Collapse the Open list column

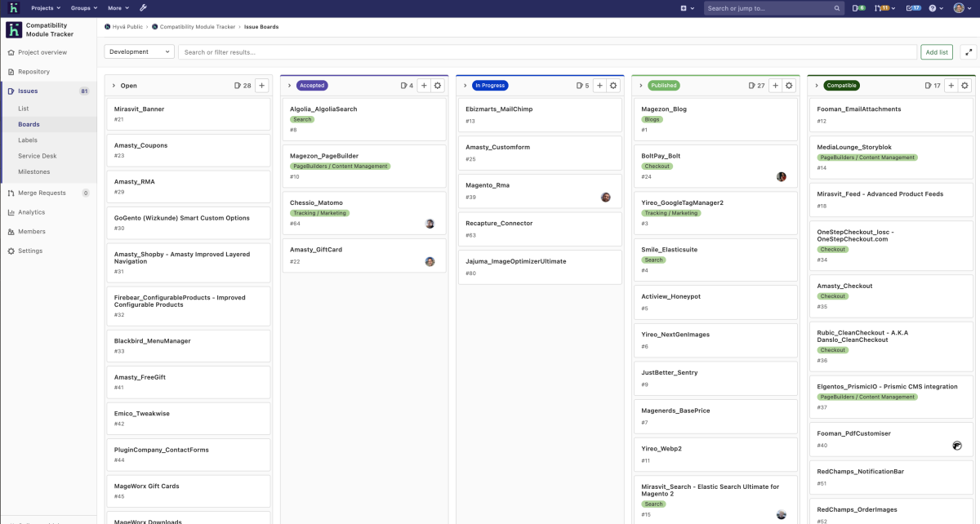pos(114,85)
